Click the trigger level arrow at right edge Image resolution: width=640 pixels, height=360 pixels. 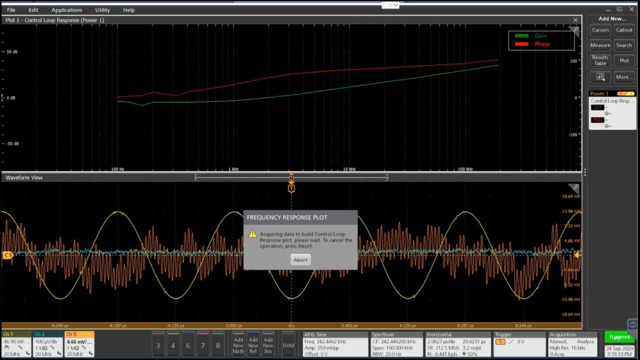(577, 255)
